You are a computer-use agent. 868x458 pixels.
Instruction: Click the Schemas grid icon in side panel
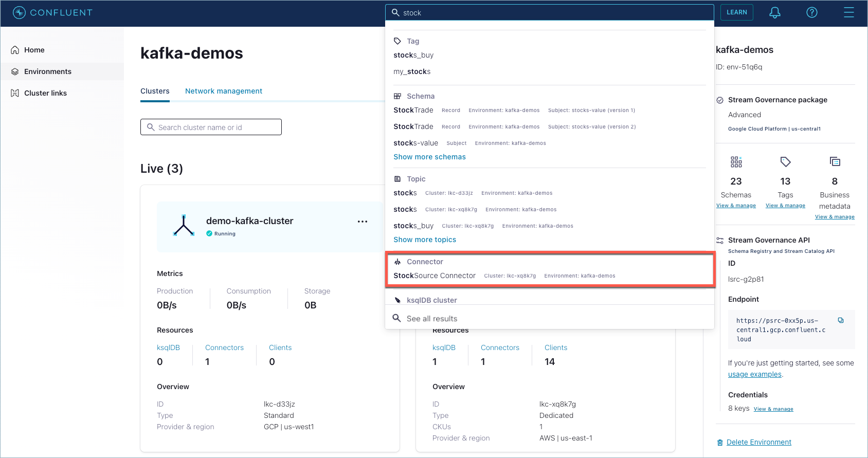[x=736, y=162]
